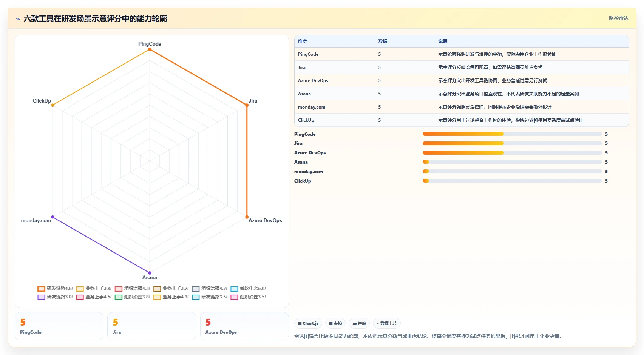
Task: Click the Asana data point on radar
Action: (x=150, y=273)
